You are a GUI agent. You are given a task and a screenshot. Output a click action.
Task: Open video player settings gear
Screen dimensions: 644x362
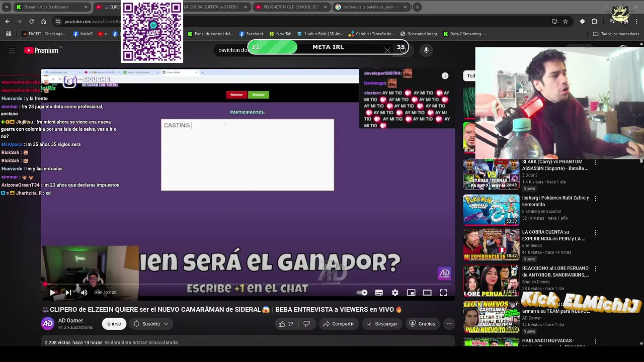395,293
